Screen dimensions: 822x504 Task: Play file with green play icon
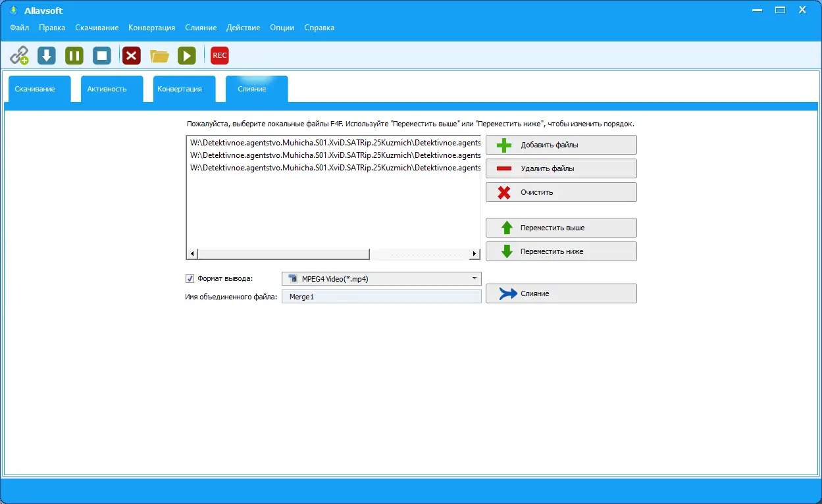pos(187,55)
